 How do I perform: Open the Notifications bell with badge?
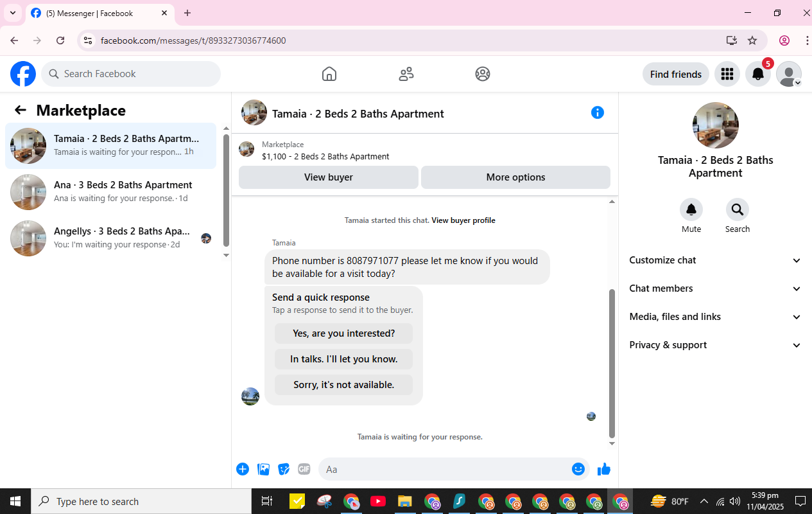pos(758,74)
